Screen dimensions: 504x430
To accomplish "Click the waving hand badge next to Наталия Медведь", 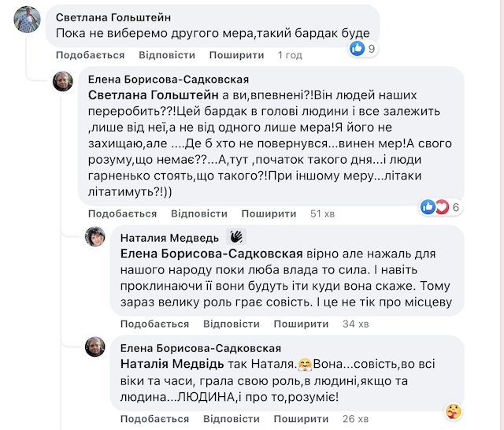I will click(236, 237).
